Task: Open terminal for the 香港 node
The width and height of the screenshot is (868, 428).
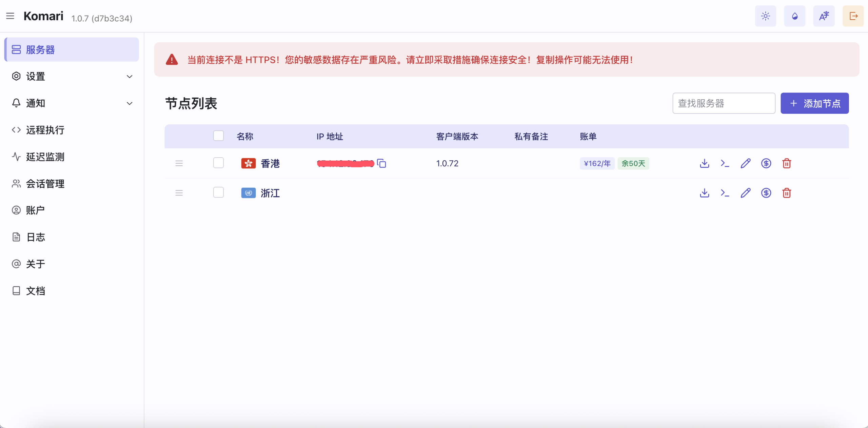Action: tap(725, 163)
